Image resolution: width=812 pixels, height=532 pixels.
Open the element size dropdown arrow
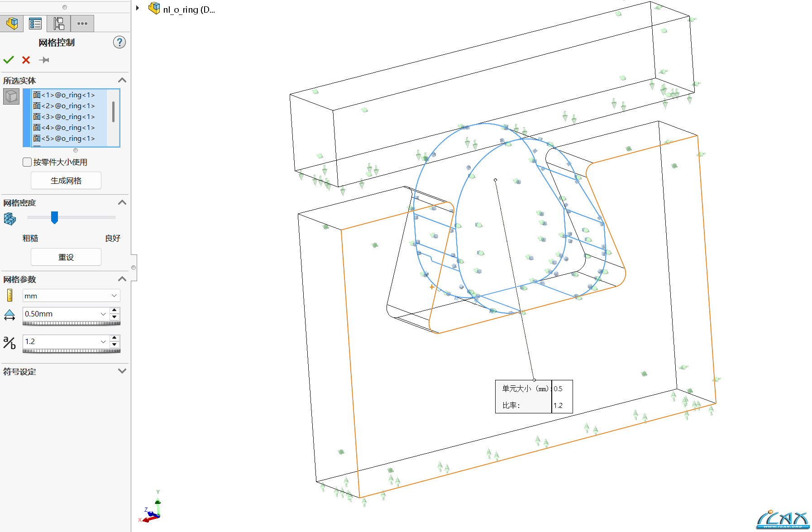coord(103,314)
